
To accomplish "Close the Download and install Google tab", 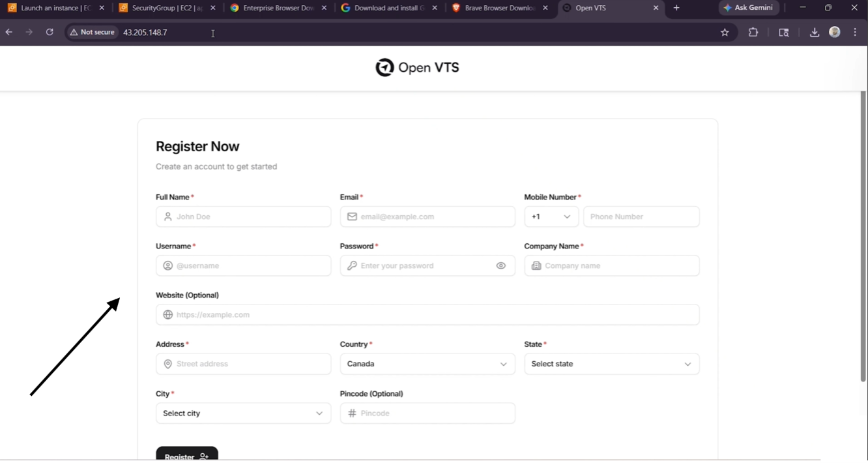I will [x=435, y=8].
